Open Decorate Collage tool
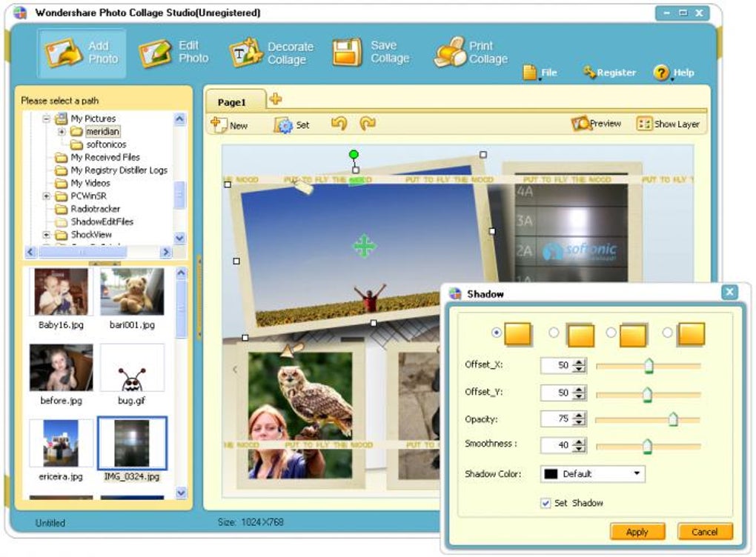Screen dimensions: 756x557 (271, 53)
